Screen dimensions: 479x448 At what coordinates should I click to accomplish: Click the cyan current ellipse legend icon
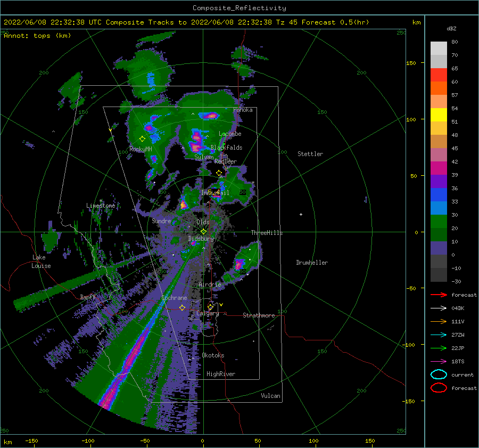[x=439, y=374]
